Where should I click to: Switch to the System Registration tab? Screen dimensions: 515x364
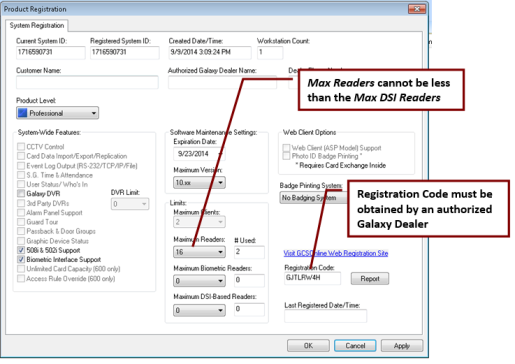pyautogui.click(x=37, y=26)
